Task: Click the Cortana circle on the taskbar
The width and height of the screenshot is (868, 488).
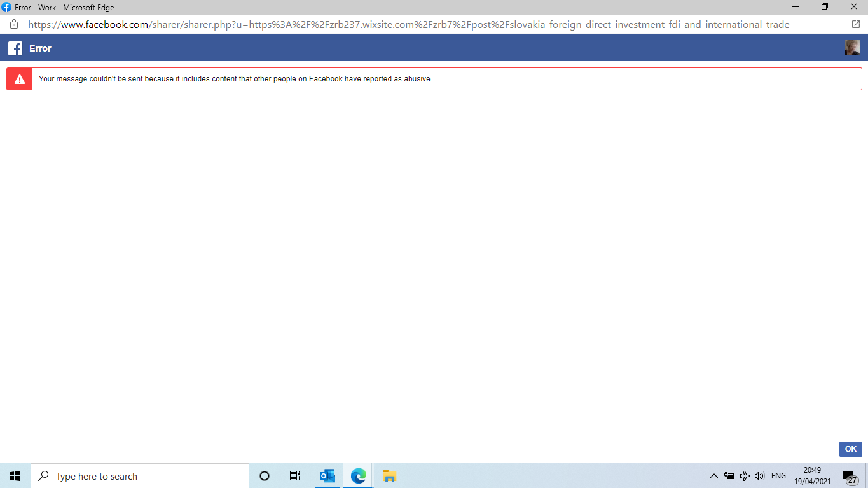Action: click(x=264, y=475)
